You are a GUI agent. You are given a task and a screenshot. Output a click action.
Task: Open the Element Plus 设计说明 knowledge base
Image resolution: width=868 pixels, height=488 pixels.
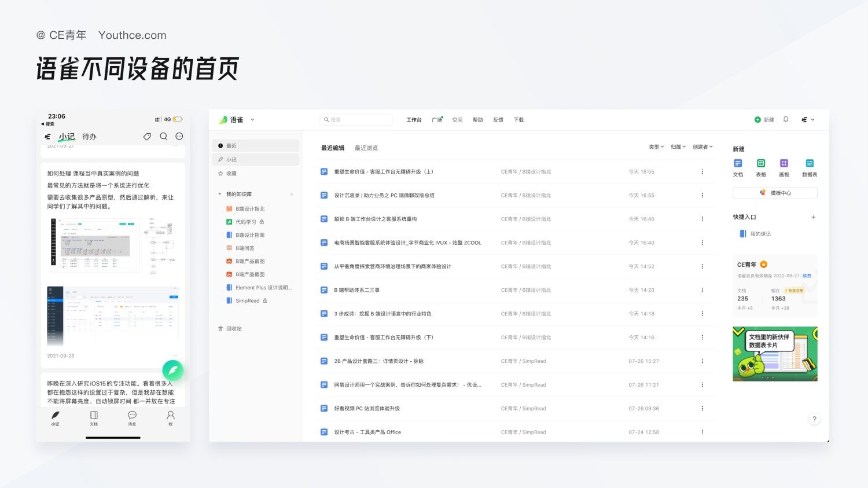pos(259,288)
